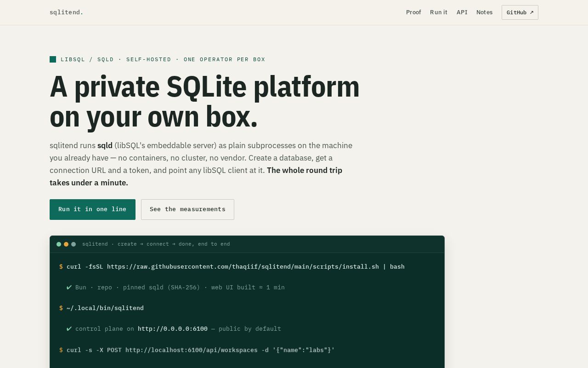Click the gray terminal window dot
The image size is (588, 368).
coord(73,244)
